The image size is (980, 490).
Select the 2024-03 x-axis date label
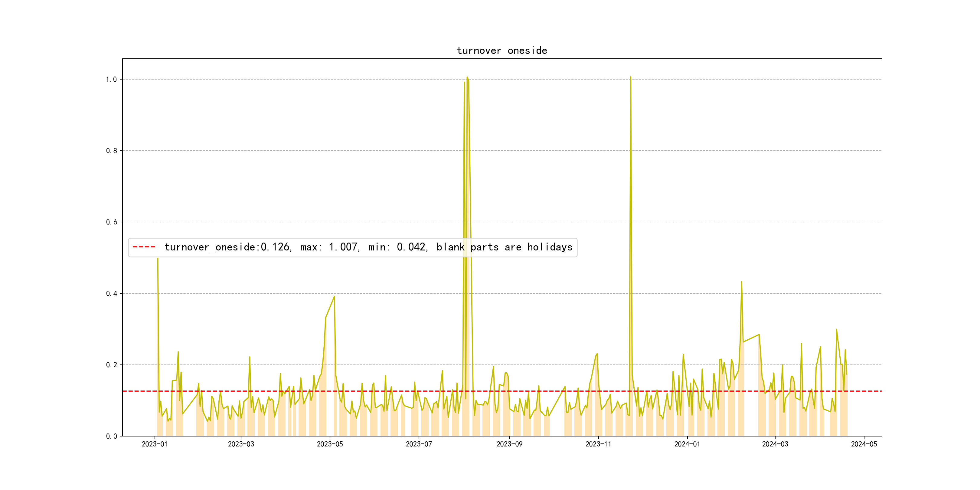(775, 444)
